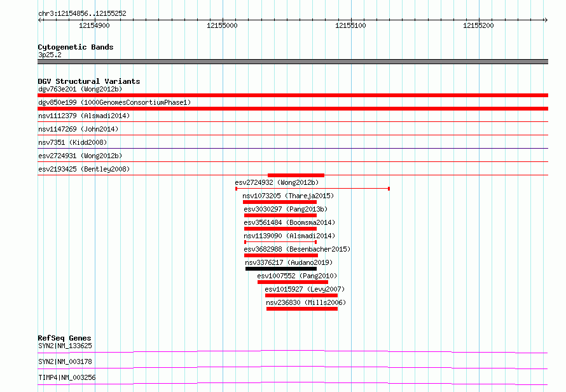The height and width of the screenshot is (392, 566).
Task: Open variant nsv1112379 (Alsmadi2014)
Action: pos(84,116)
